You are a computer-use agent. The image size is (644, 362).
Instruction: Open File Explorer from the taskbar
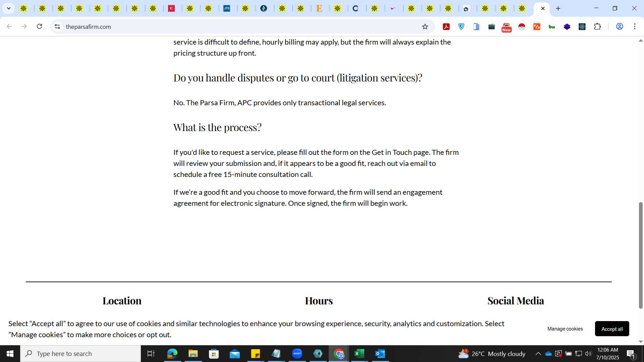pyautogui.click(x=193, y=354)
